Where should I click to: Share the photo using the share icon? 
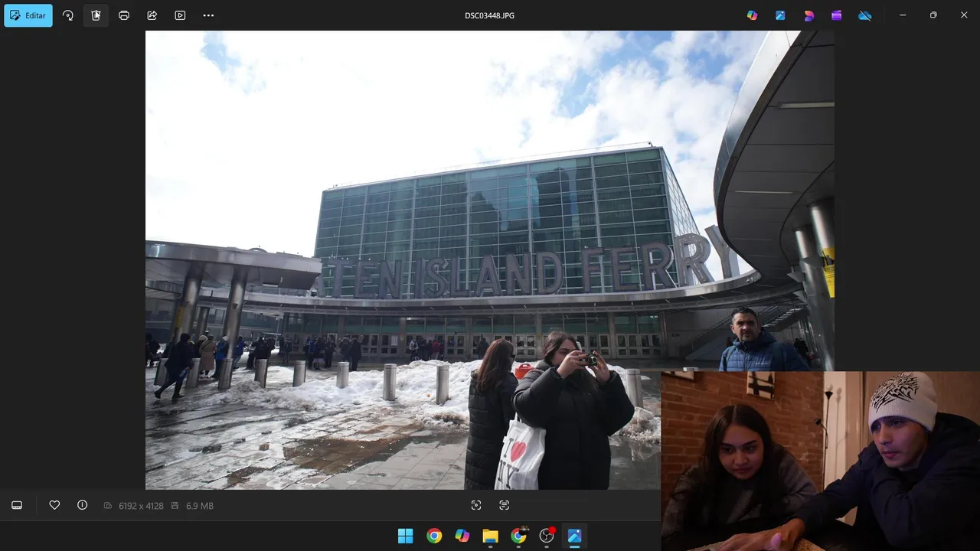(152, 15)
